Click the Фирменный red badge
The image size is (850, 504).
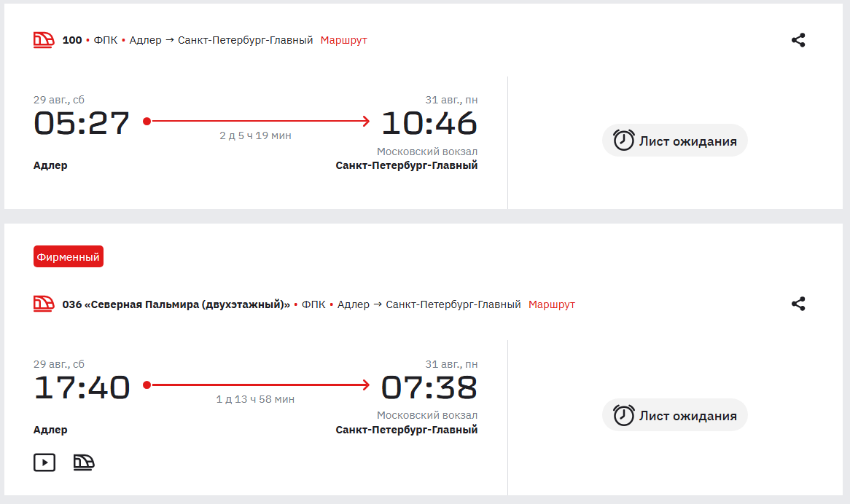click(x=69, y=256)
